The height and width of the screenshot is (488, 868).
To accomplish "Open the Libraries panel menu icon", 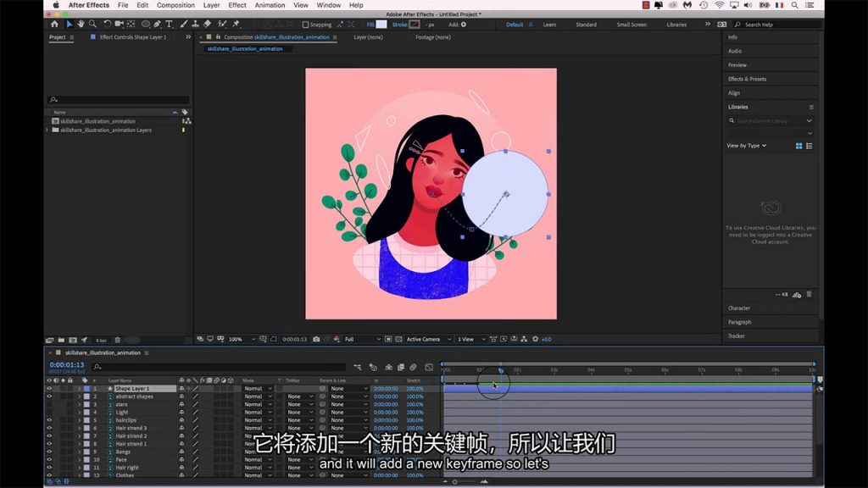I will (811, 108).
